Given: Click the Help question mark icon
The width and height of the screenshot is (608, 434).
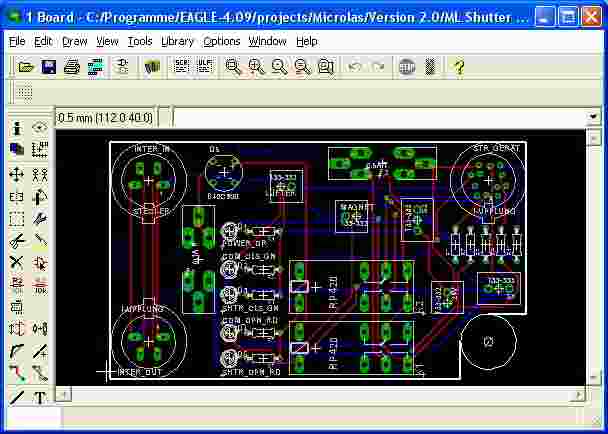Looking at the screenshot, I should click(459, 67).
